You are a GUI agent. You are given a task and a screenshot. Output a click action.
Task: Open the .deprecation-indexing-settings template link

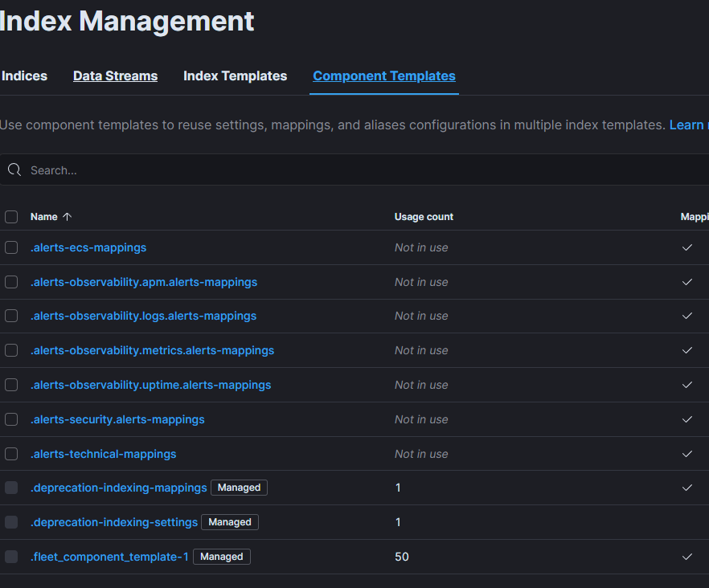click(114, 522)
